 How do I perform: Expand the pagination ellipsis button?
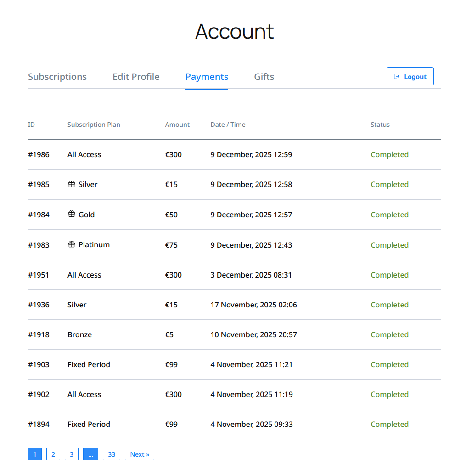90,454
